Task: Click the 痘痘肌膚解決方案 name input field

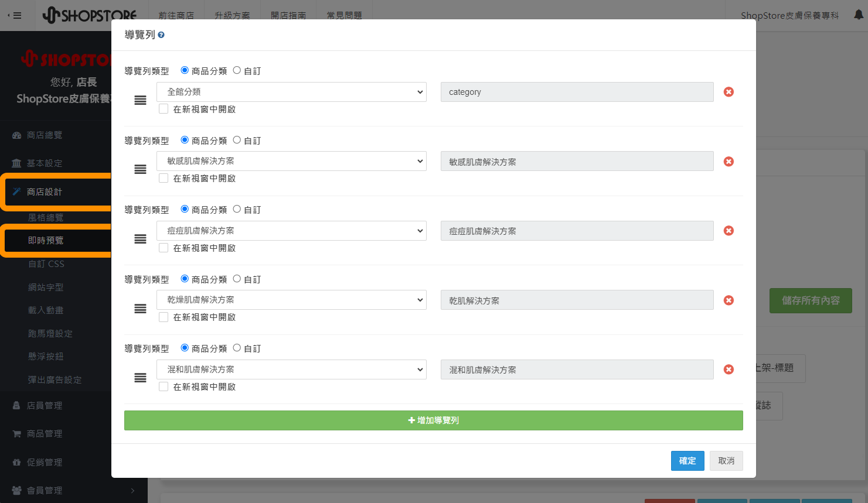Action: [577, 231]
